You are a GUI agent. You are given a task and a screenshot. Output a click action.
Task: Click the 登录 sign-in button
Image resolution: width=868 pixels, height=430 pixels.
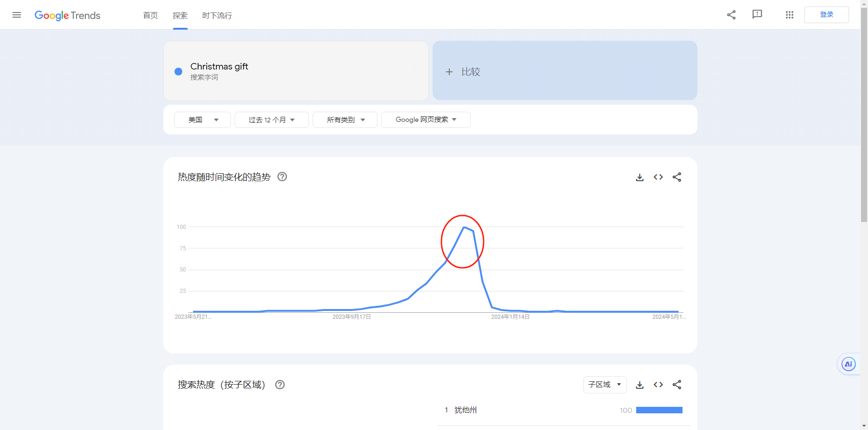click(x=826, y=15)
